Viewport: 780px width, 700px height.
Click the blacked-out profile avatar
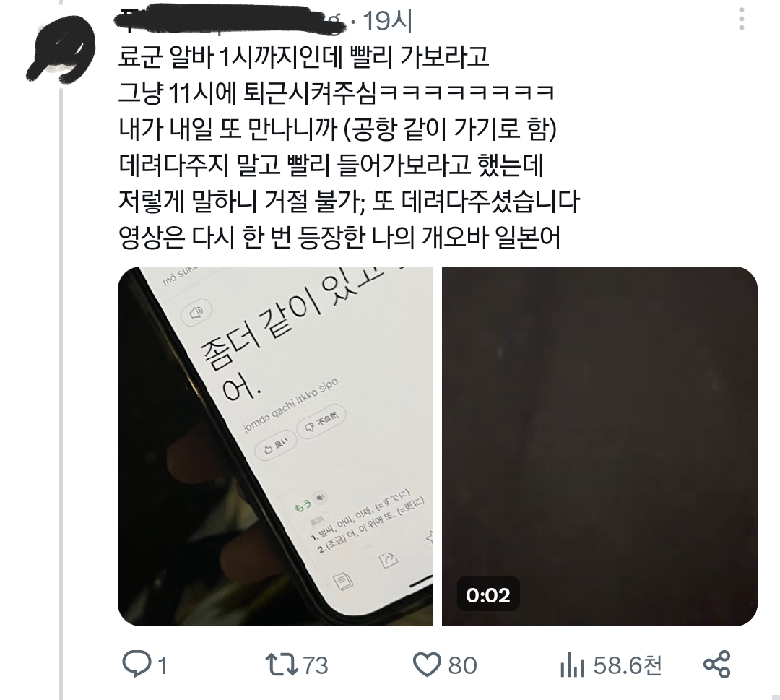(61, 49)
